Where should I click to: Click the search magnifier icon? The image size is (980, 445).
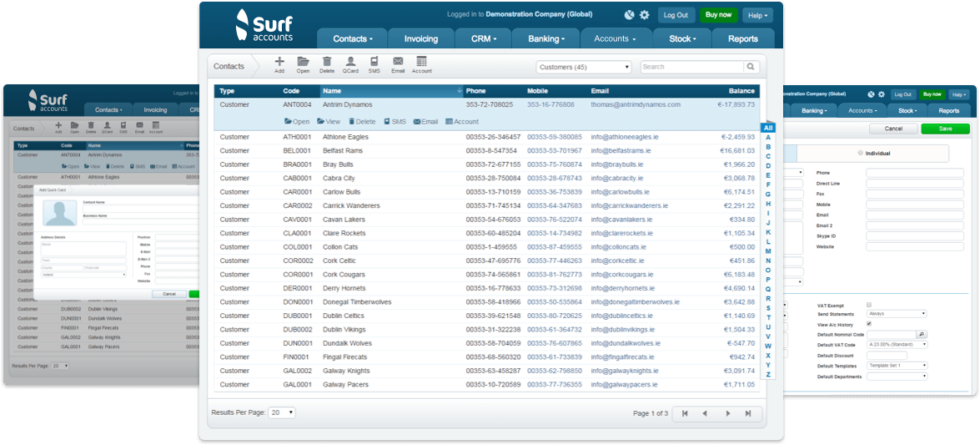750,67
